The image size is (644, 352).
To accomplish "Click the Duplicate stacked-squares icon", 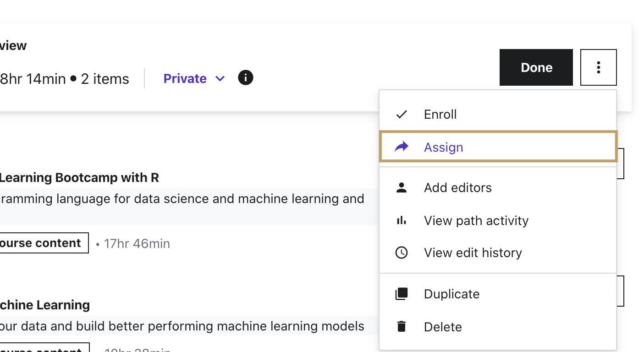I will tap(402, 294).
